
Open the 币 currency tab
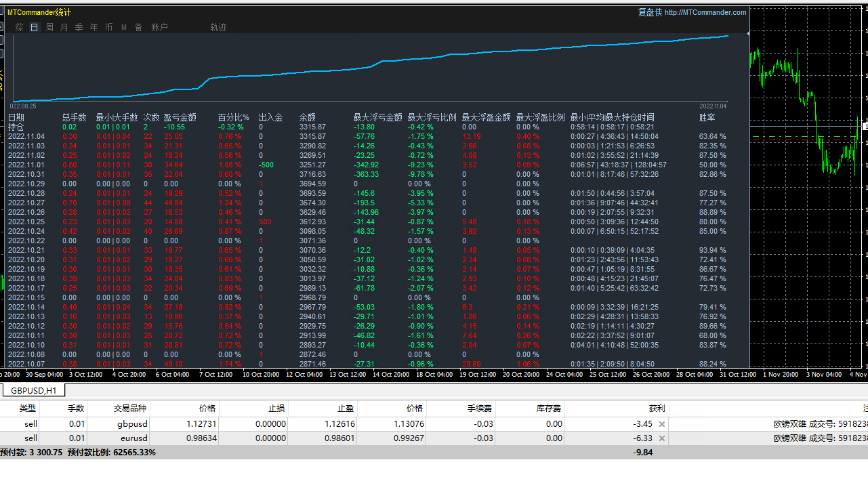[109, 27]
